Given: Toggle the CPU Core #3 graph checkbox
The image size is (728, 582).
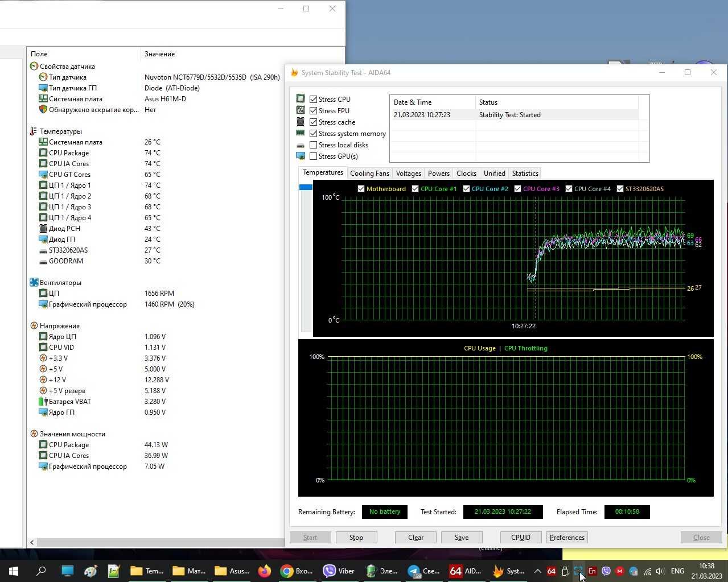Looking at the screenshot, I should (517, 188).
